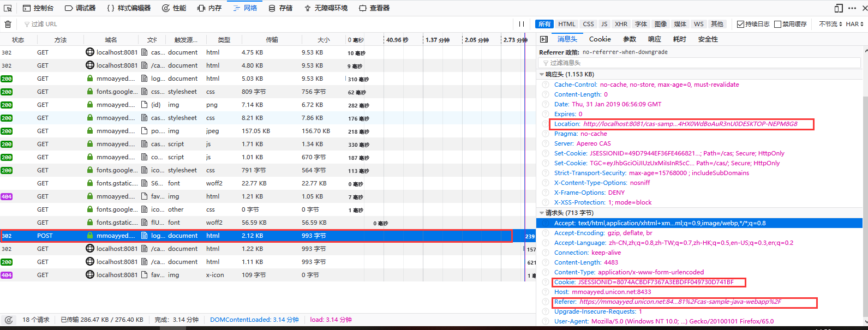Sort by 类型 type column header
Screen dimensions: 868x330
pos(224,40)
